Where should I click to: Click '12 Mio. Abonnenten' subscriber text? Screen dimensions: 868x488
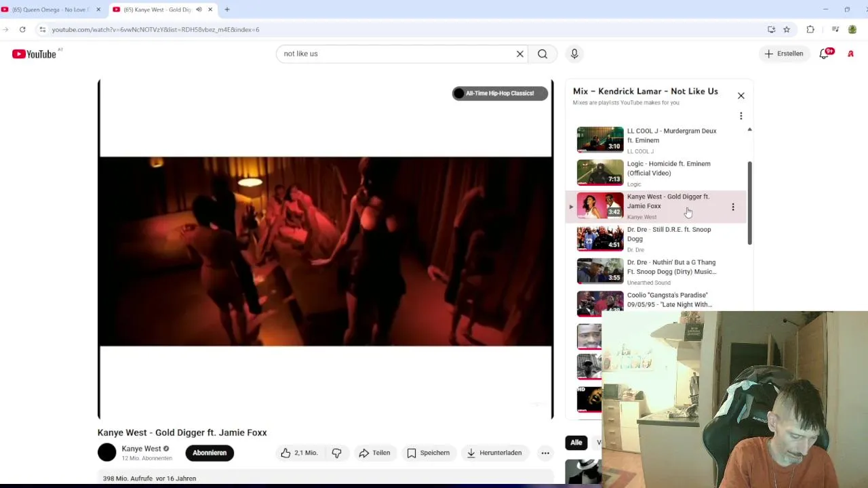pos(146,458)
